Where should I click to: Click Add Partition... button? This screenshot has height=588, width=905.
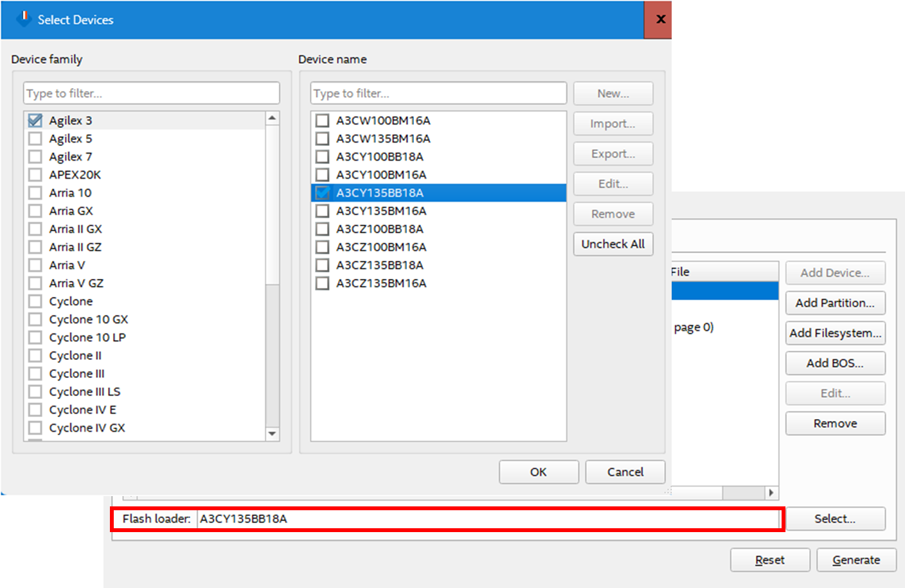(x=835, y=303)
